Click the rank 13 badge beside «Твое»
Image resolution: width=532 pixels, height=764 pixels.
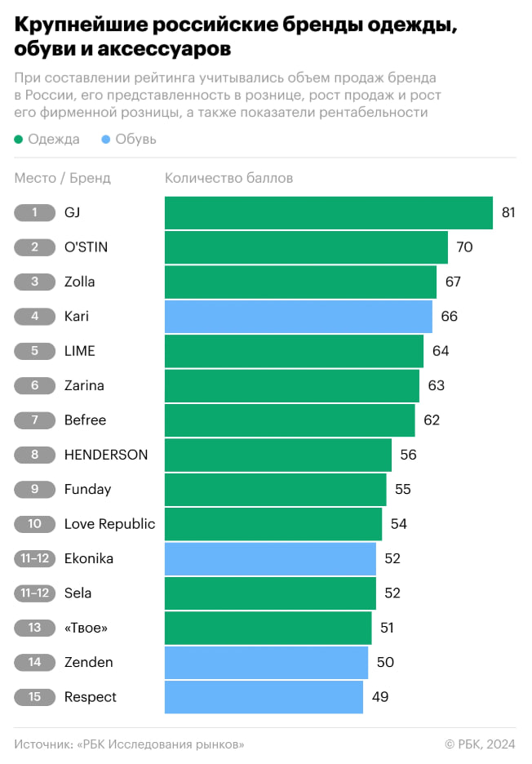pos(35,628)
